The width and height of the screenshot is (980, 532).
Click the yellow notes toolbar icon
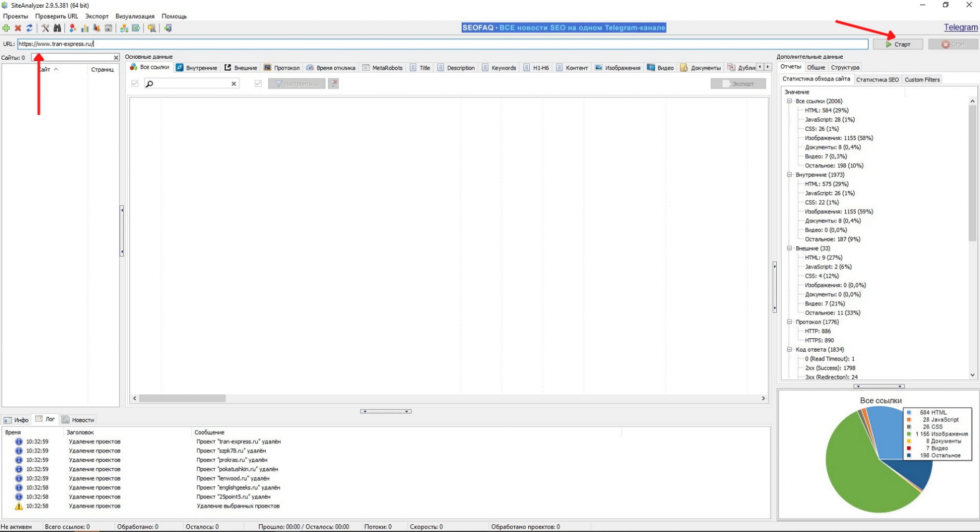(152, 28)
